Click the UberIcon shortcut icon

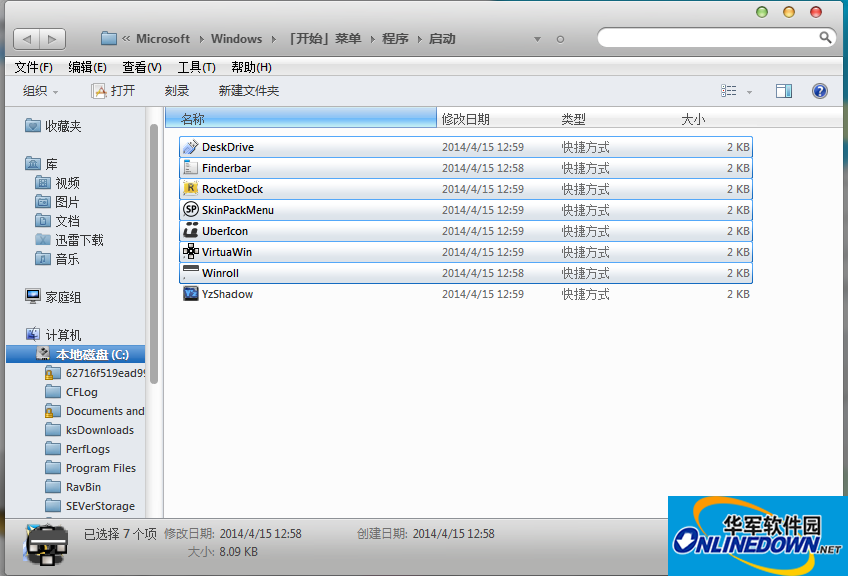(190, 230)
